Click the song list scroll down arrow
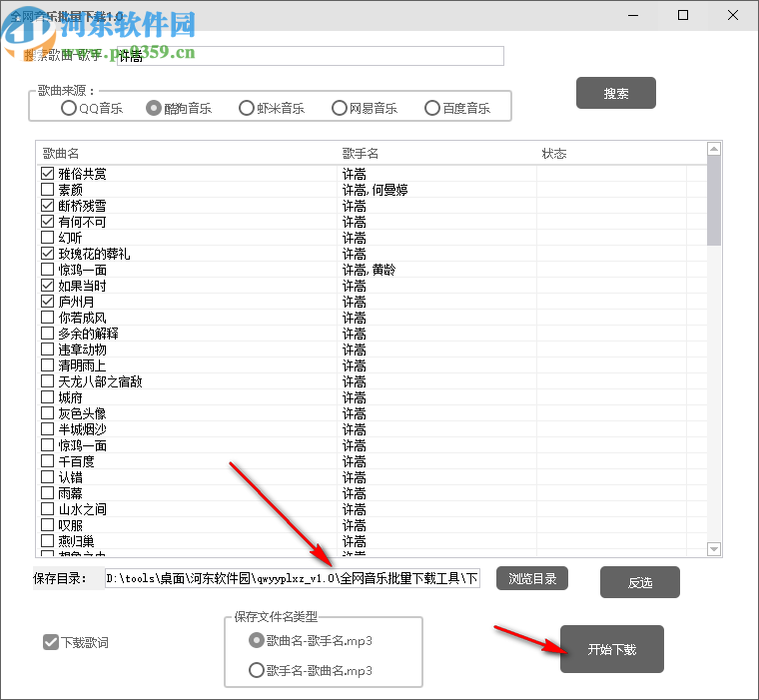This screenshot has width=759, height=700. point(713,549)
